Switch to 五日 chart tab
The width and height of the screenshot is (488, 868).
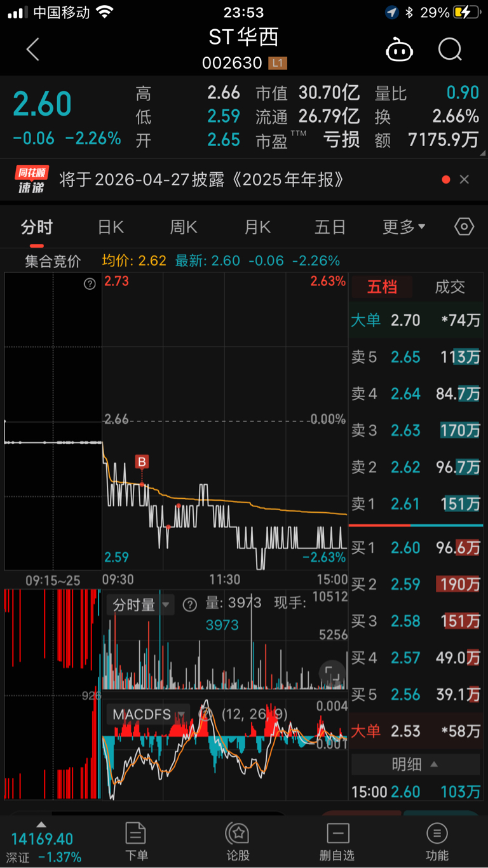[x=330, y=227]
